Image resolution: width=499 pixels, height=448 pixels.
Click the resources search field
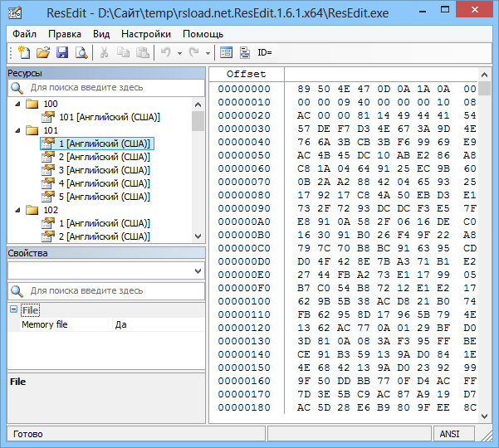click(x=106, y=88)
